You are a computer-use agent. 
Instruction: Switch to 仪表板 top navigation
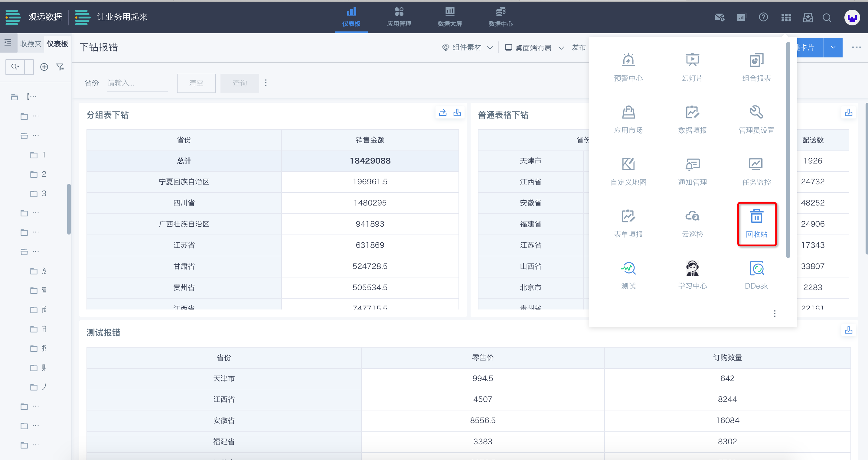coord(351,17)
